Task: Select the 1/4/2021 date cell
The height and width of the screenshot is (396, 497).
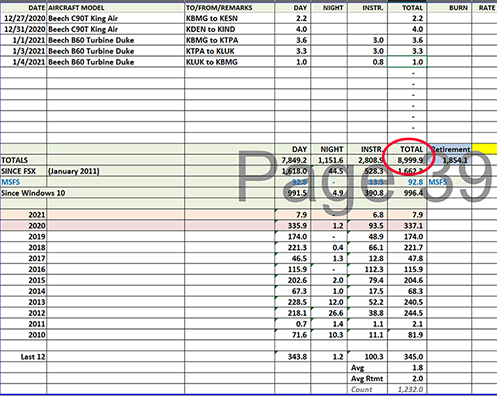Action: 23,62
